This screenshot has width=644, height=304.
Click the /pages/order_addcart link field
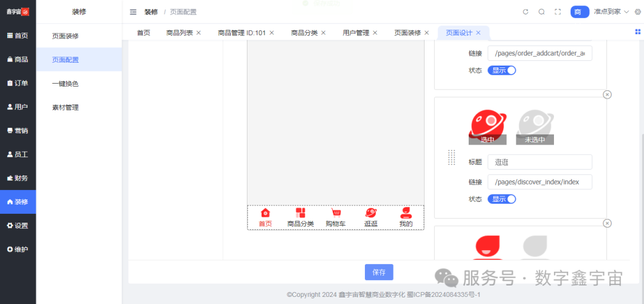[x=540, y=53]
